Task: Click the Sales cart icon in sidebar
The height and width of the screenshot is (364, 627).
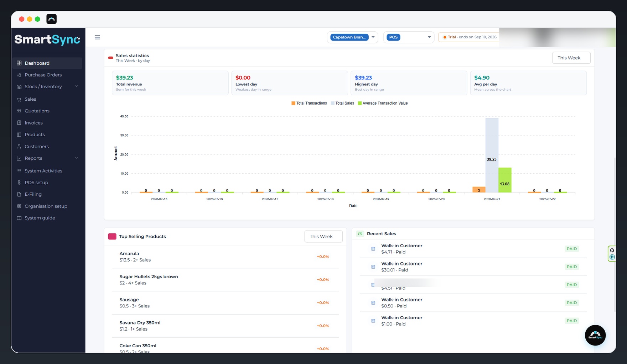Action: [x=19, y=99]
